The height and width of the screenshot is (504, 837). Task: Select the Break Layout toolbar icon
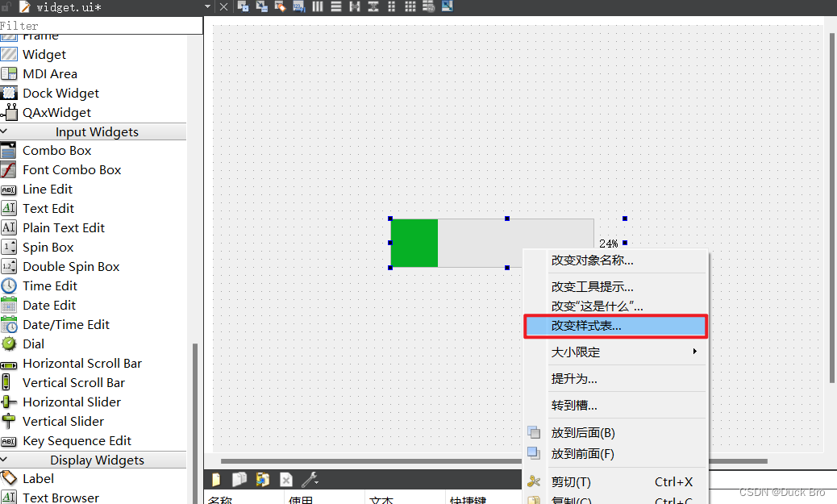(427, 6)
